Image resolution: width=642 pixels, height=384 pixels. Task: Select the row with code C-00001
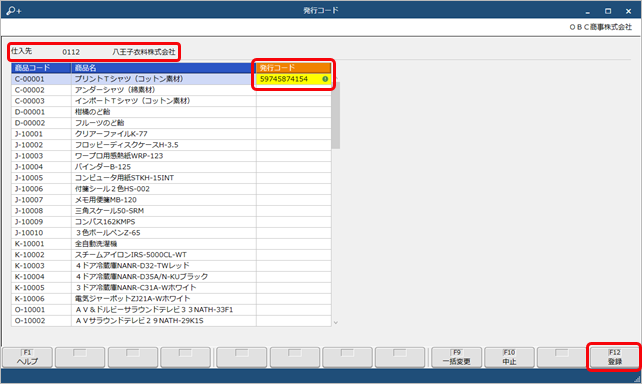[x=171, y=79]
